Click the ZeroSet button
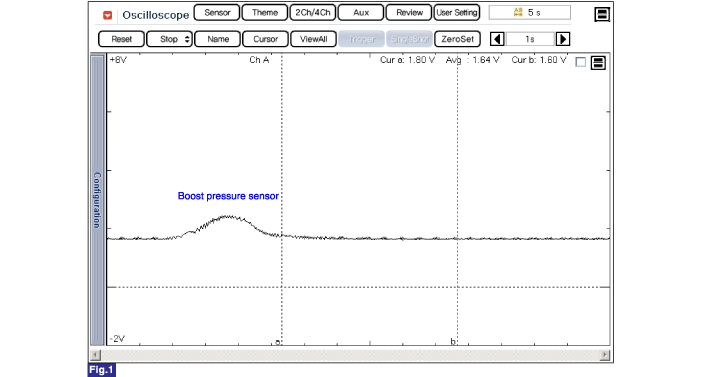The image size is (701, 377). pos(457,39)
